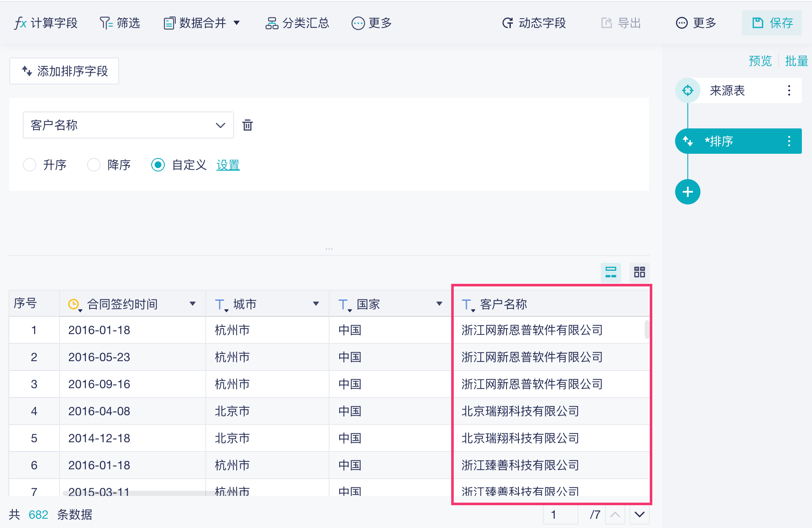The image size is (812, 528).
Task: Open the 分类汇总 toolbar item
Action: pos(297,23)
